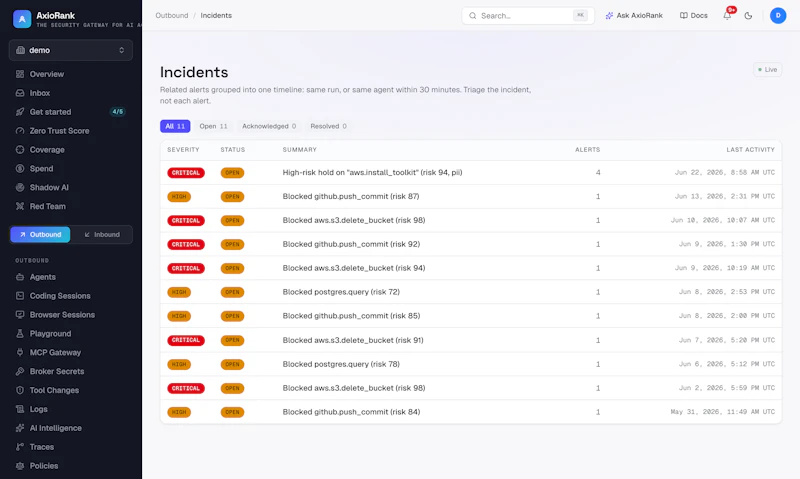This screenshot has height=479, width=800.
Task: Open Blocked postgres.query (risk 78) incident
Action: pos(470,364)
